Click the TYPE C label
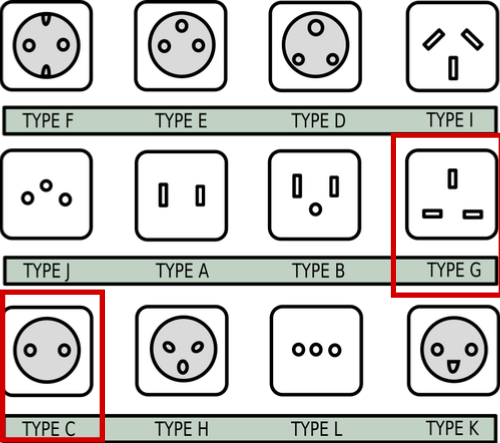This screenshot has height=443, width=500. pyautogui.click(x=49, y=429)
